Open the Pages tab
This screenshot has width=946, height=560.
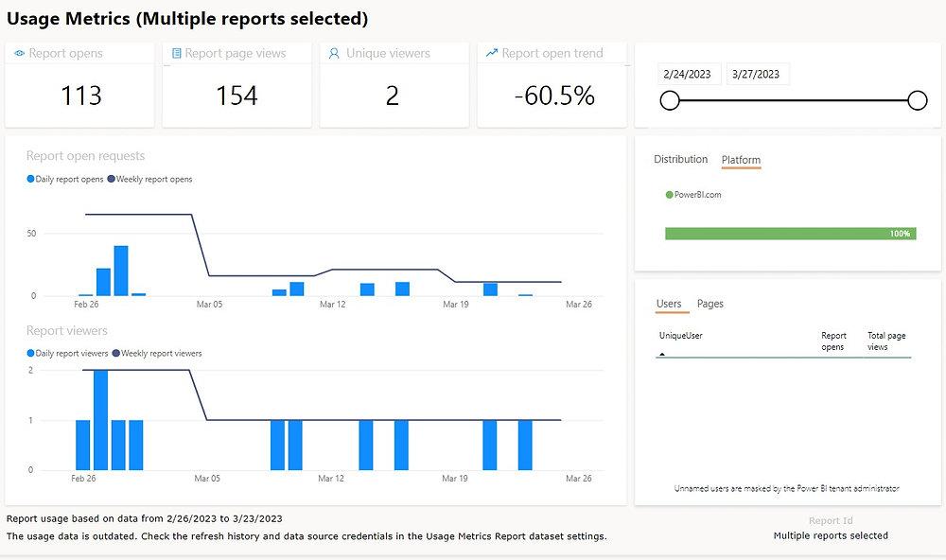(x=709, y=304)
